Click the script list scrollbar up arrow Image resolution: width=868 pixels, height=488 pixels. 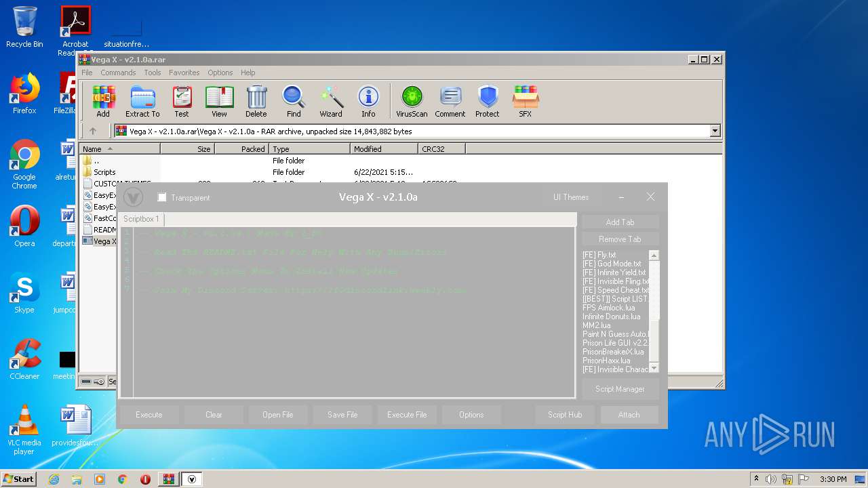click(654, 256)
